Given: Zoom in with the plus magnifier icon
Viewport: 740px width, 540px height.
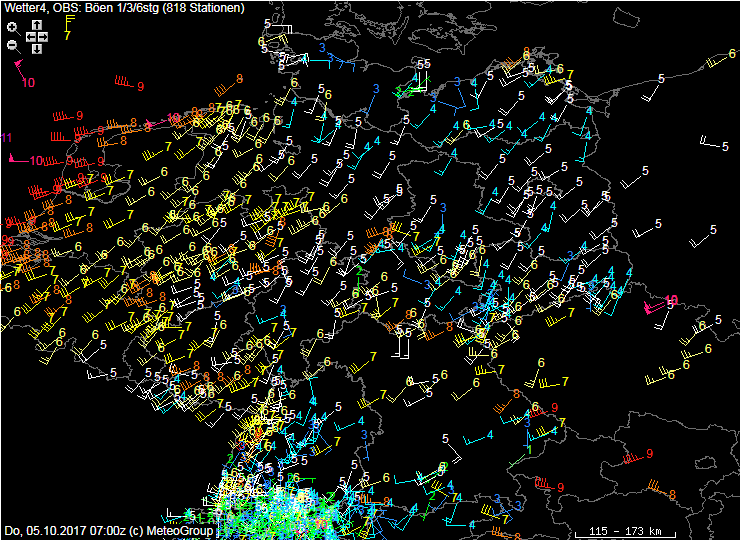Looking at the screenshot, I should [13, 28].
